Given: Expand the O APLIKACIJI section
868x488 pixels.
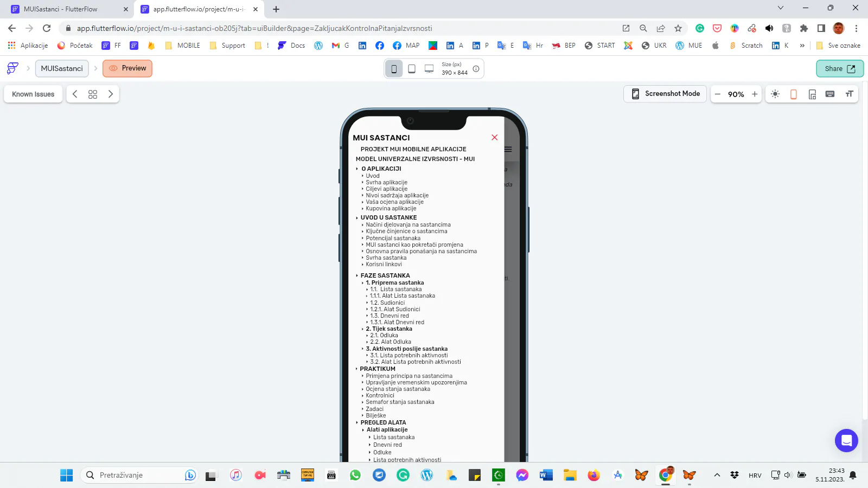Looking at the screenshot, I should pyautogui.click(x=357, y=169).
